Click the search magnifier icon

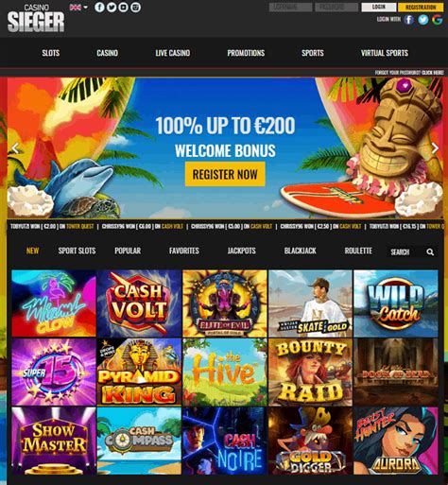430,251
